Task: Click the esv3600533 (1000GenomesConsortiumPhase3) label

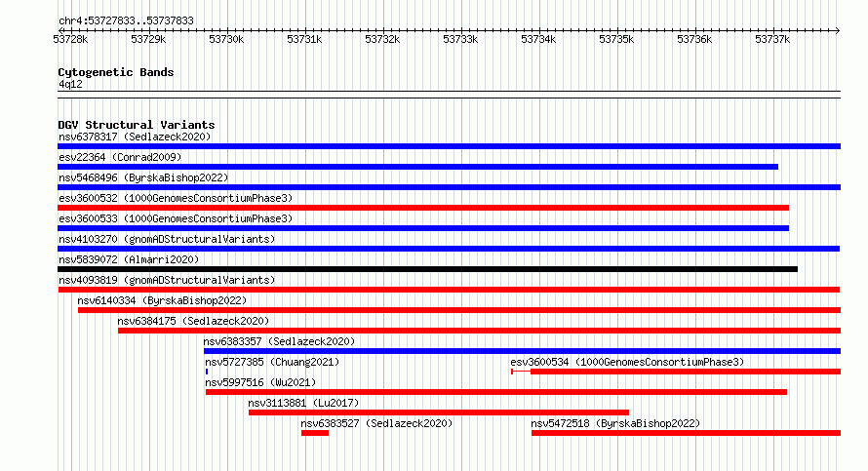Action: pyautogui.click(x=176, y=218)
